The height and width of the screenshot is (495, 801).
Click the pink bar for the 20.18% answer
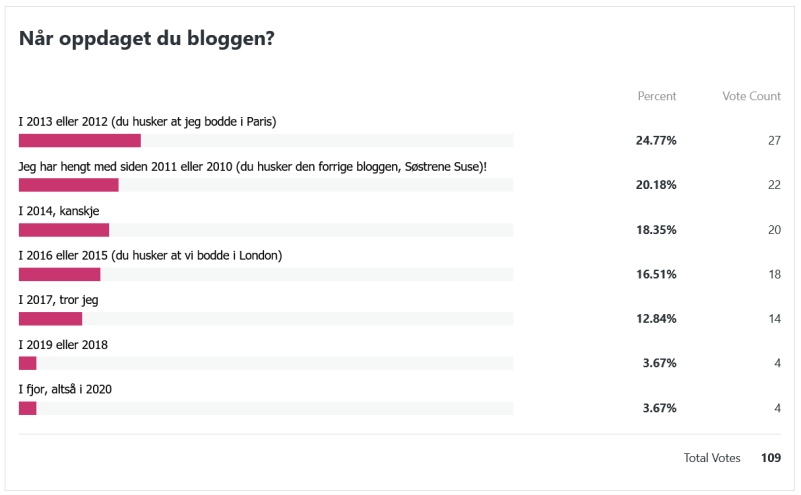click(x=68, y=185)
